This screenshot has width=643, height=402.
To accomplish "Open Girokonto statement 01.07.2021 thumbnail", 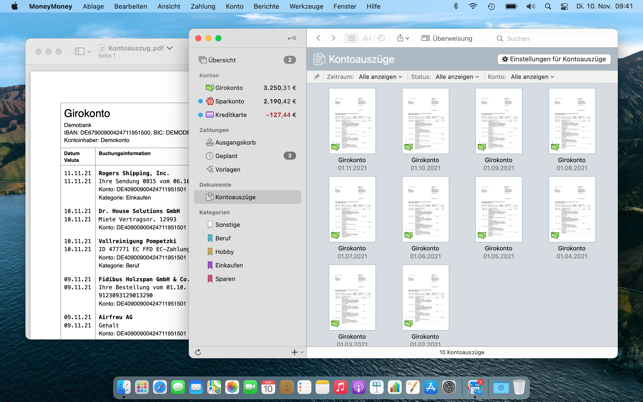I will point(352,209).
